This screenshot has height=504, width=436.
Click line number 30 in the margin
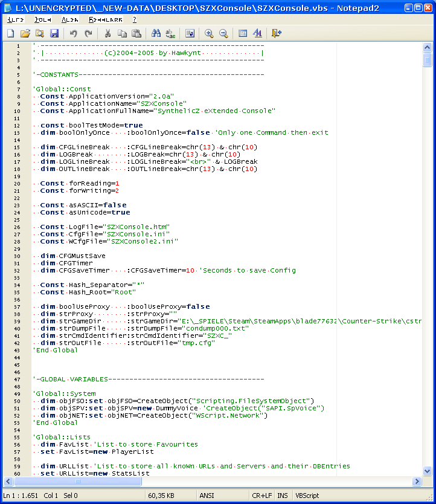[17, 256]
